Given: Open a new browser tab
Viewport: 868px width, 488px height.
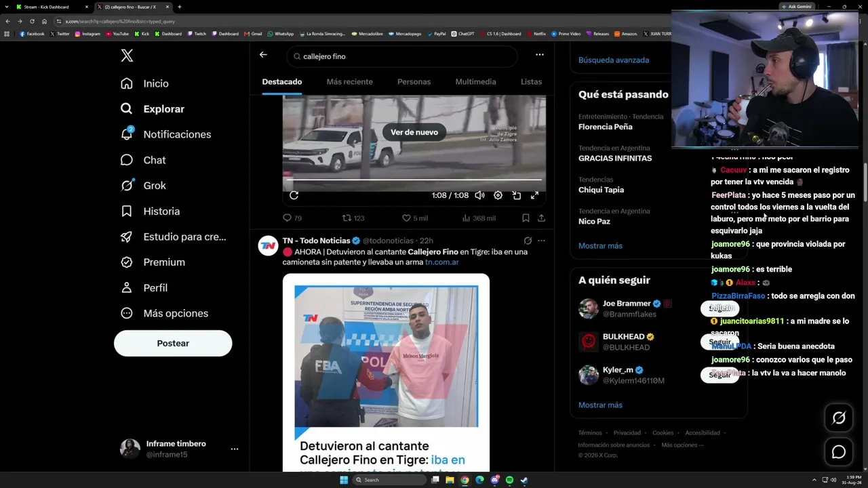Looking at the screenshot, I should [179, 7].
